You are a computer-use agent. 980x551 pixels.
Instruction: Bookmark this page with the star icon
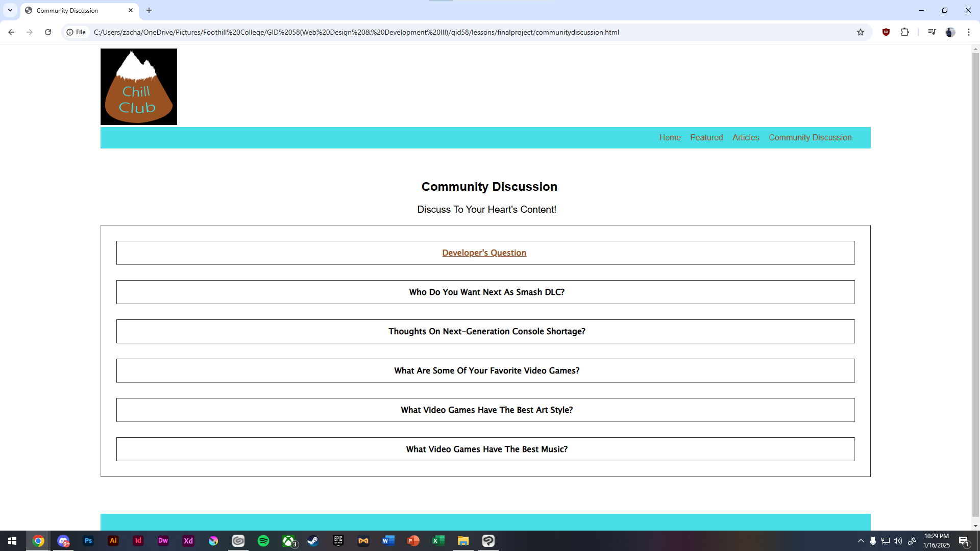(861, 32)
